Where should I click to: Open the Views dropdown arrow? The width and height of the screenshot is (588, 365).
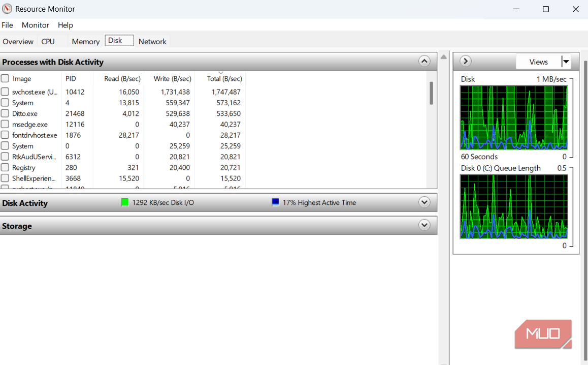point(566,62)
